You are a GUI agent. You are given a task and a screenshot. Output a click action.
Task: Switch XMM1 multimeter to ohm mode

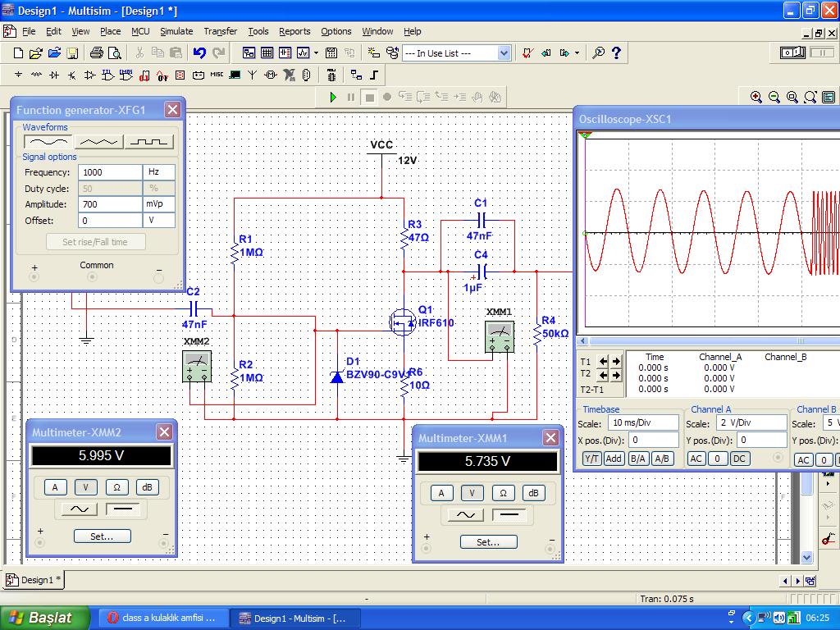point(503,493)
